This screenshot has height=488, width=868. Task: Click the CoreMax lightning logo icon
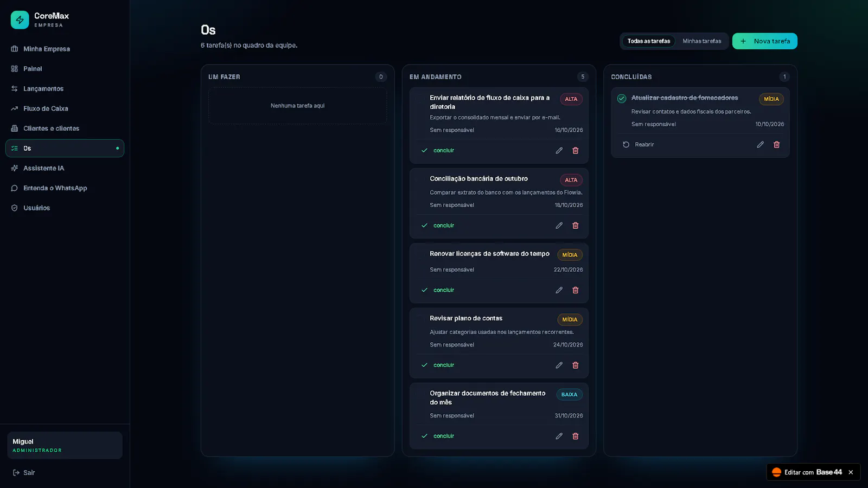tap(20, 20)
